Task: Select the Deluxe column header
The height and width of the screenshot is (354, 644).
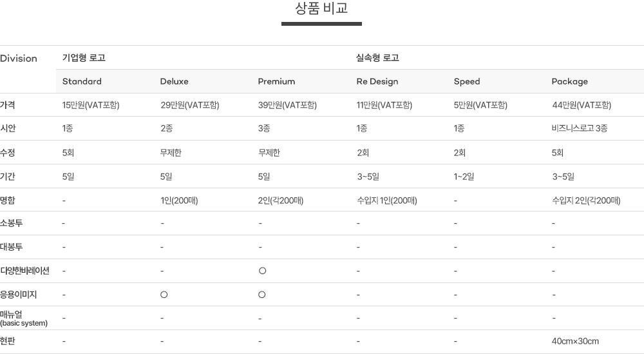Action: coord(175,81)
